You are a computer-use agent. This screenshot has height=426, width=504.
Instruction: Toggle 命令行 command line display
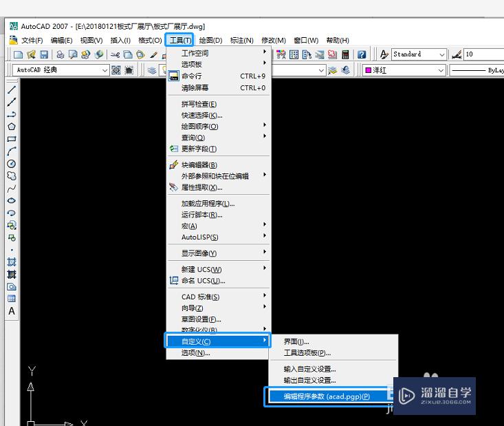219,76
